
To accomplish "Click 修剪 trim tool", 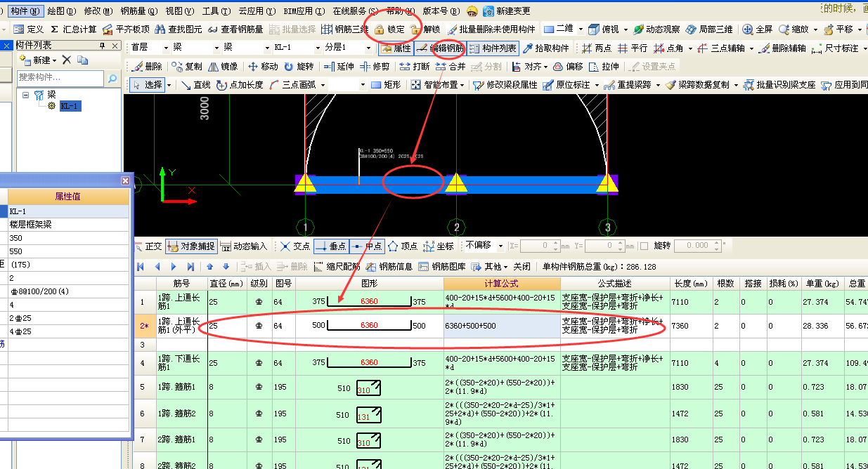I will coord(375,67).
